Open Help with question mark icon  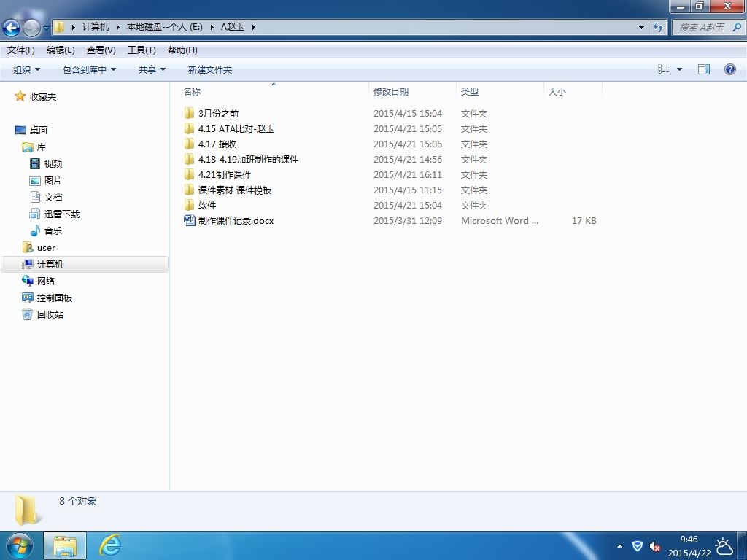click(729, 69)
